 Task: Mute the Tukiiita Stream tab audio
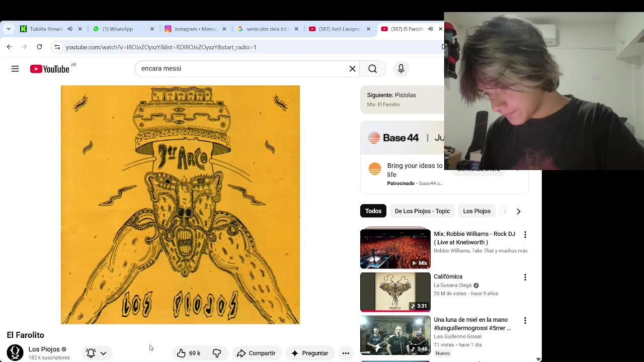pos(70,29)
